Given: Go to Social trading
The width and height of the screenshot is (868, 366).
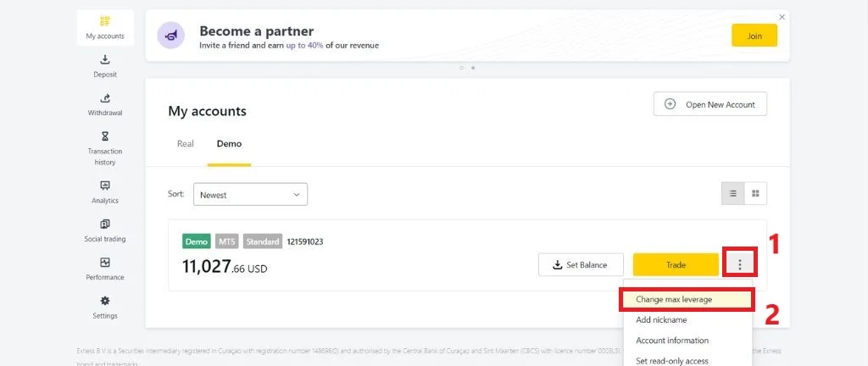Looking at the screenshot, I should [105, 230].
